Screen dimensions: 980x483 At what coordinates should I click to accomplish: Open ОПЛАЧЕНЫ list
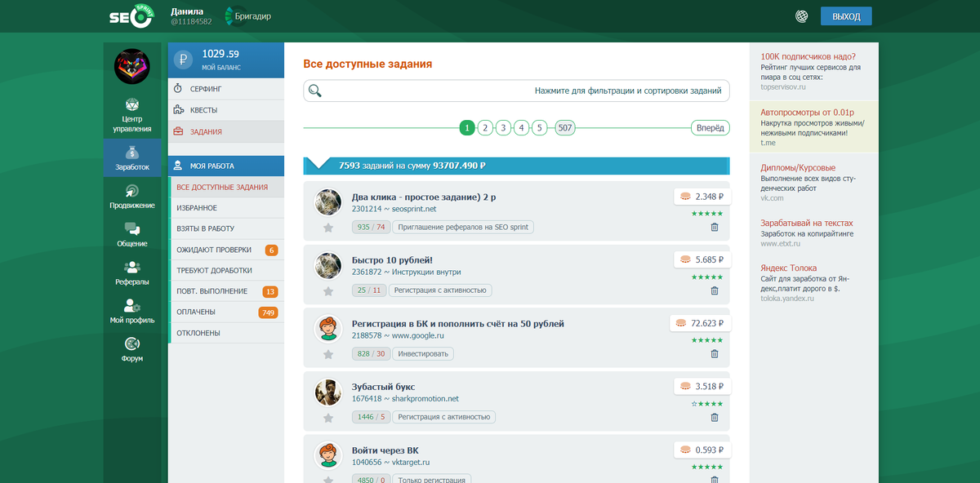coord(226,312)
